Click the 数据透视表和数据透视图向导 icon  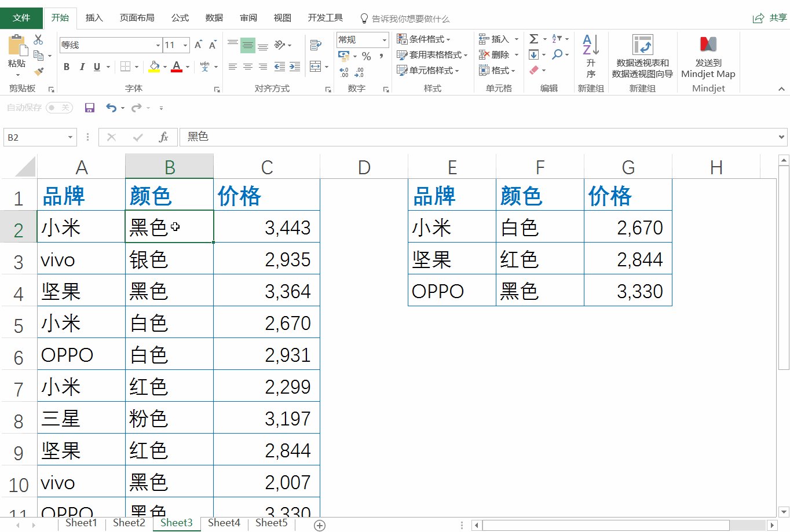click(x=642, y=55)
